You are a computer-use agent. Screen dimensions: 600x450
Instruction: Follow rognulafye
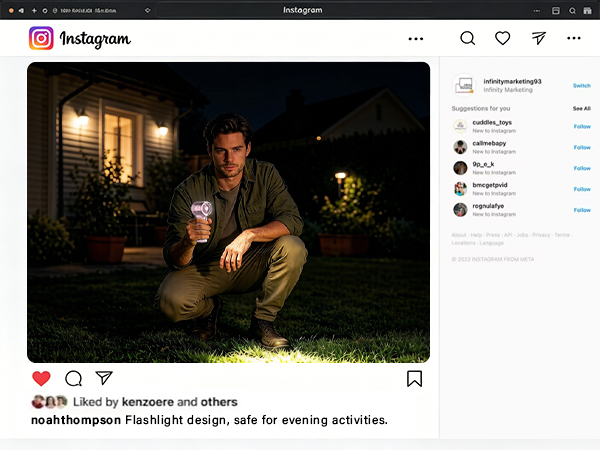(x=582, y=210)
